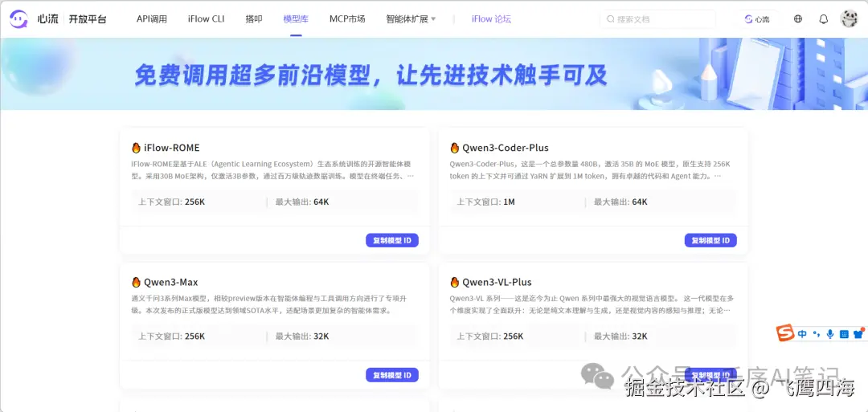868x412 pixels.
Task: Copy model ID for Qwen3-VL-Plus
Action: [710, 375]
